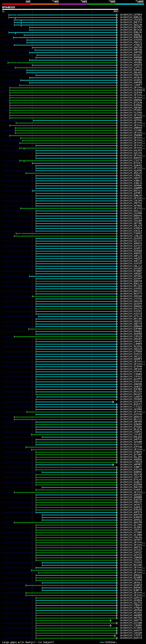Click hit label UniRef100_B8IJB6
146x644 pixels.
(x=131, y=319)
